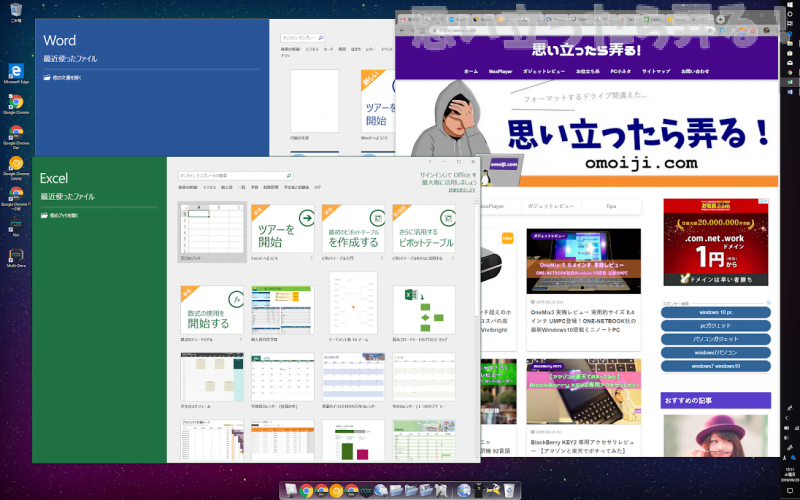Viewport: 800px width, 500px height.
Task: Open the basic flowchart process map template
Action: (424, 310)
